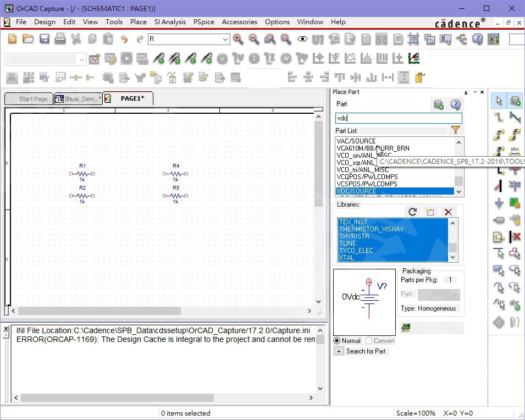Image resolution: width=525 pixels, height=420 pixels.
Task: Select the Place Ground tool
Action: tap(499, 203)
